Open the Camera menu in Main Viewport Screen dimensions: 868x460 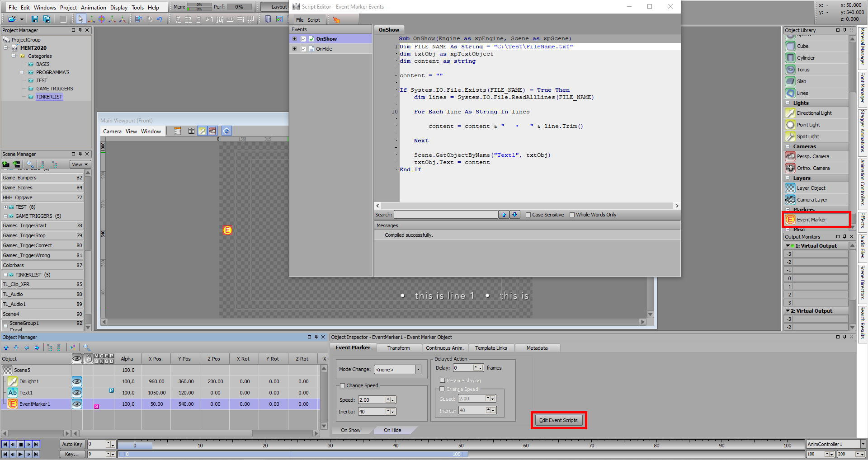112,131
